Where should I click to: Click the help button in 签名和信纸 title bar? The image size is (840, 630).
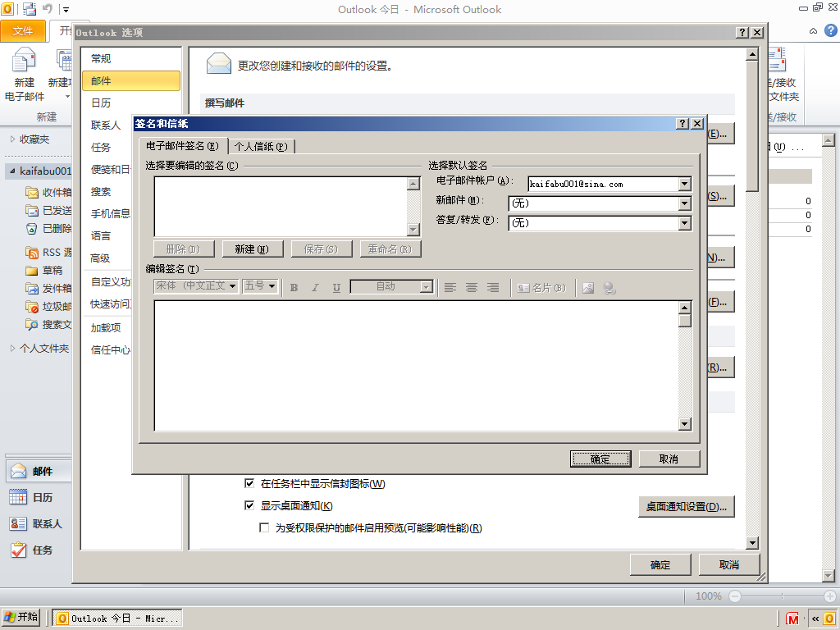[x=682, y=123]
